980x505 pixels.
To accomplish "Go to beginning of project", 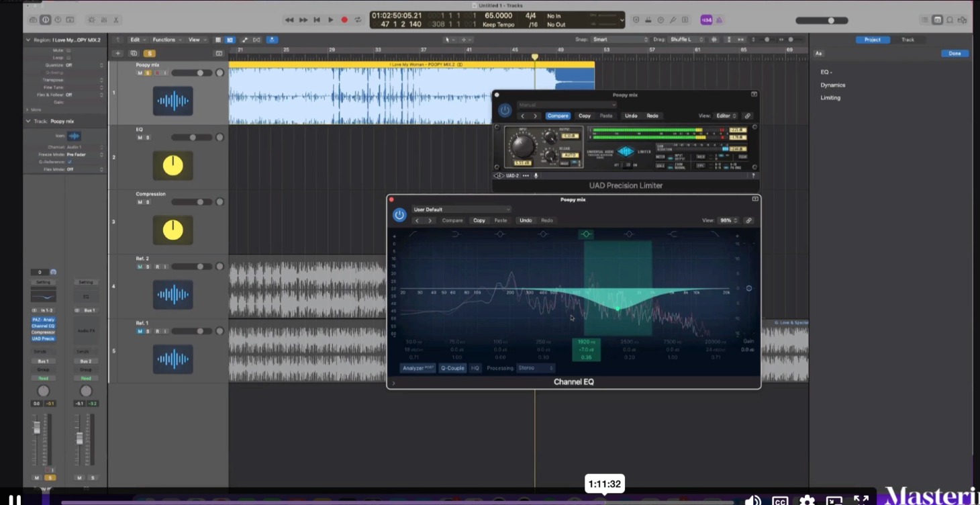I will click(317, 20).
